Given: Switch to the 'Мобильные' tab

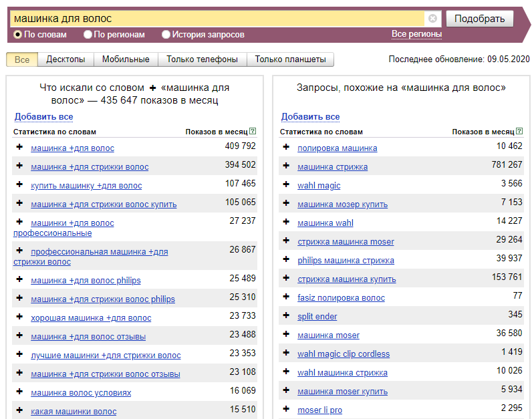Looking at the screenshot, I should click(126, 59).
